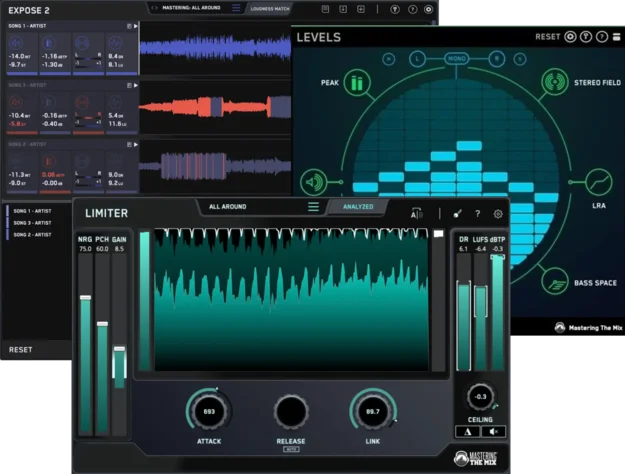
Task: Toggle the L channel solo in Levels
Action: coord(417,59)
